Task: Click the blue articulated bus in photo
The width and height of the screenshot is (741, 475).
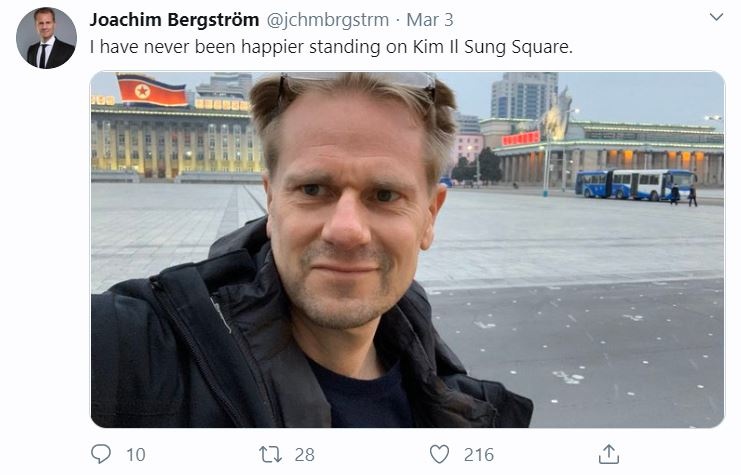Action: (635, 184)
